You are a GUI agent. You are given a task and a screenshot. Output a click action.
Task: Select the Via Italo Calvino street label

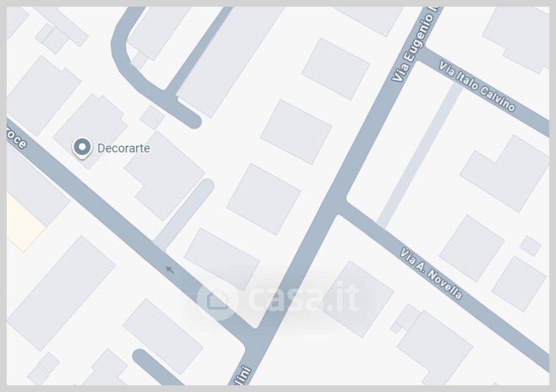[x=477, y=86]
